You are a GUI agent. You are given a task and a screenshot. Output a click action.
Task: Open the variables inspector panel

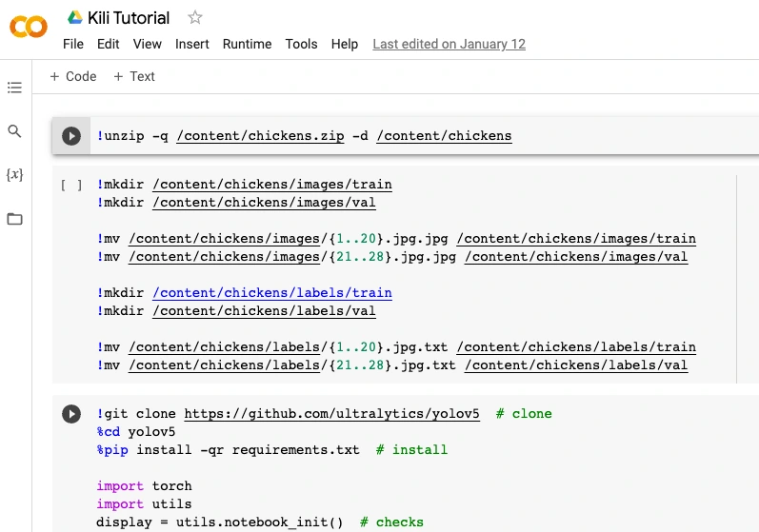(14, 174)
